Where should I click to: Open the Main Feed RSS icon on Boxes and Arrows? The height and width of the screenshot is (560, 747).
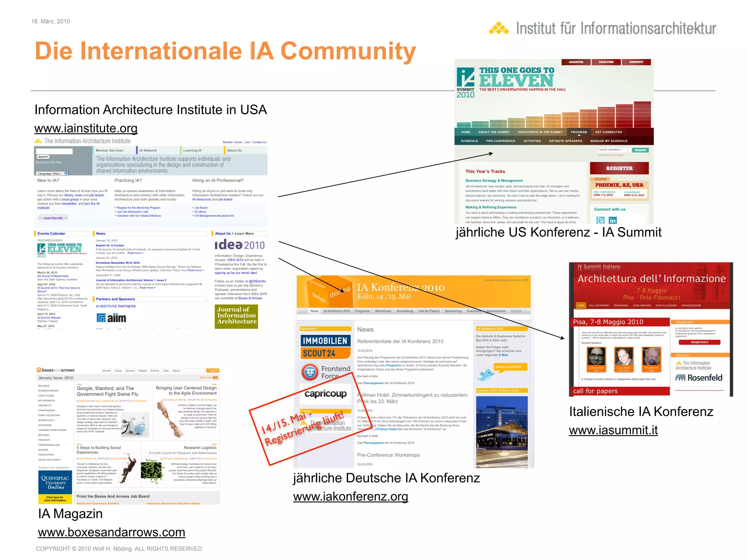click(x=215, y=378)
